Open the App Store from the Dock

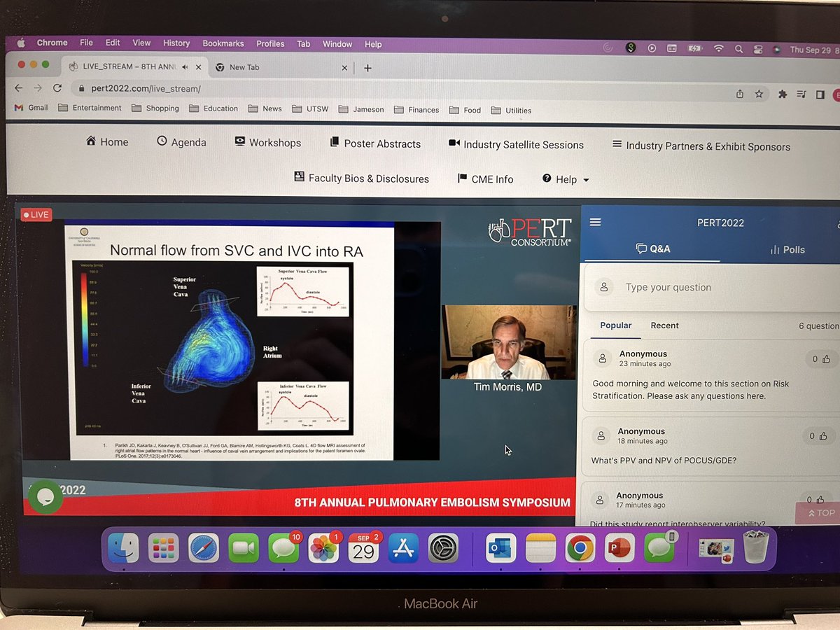click(403, 548)
